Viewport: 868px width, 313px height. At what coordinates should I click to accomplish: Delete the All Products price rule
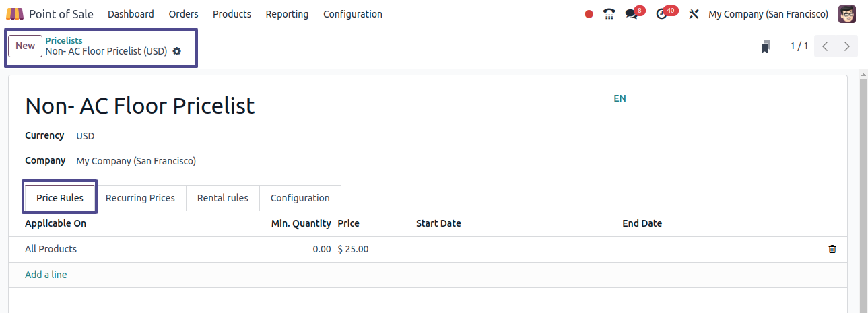tap(832, 249)
